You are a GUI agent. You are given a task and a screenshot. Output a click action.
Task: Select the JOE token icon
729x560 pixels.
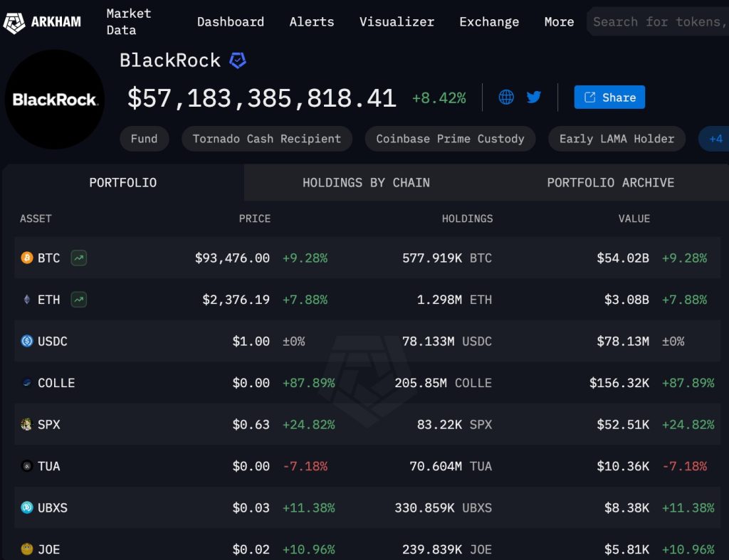tap(26, 549)
